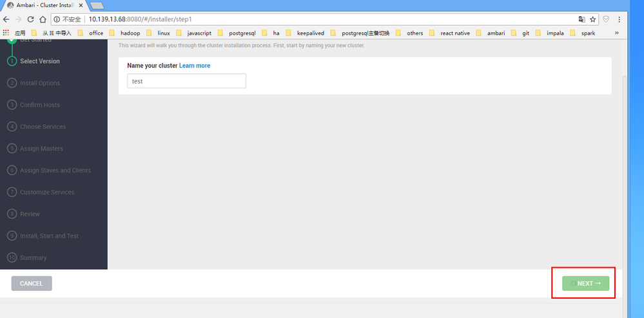Click the browser Forward arrow
The width and height of the screenshot is (644, 318).
[17, 19]
